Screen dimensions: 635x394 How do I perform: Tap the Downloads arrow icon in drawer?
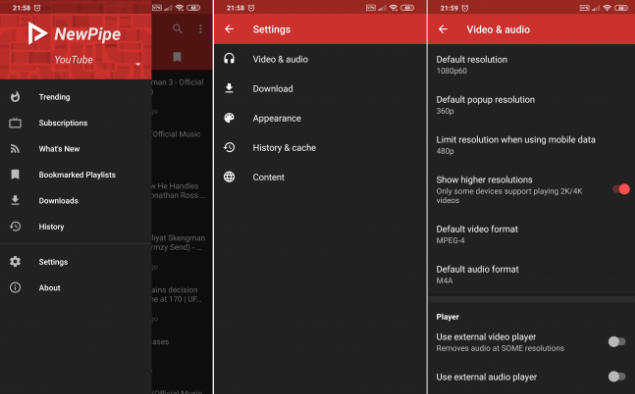15,200
